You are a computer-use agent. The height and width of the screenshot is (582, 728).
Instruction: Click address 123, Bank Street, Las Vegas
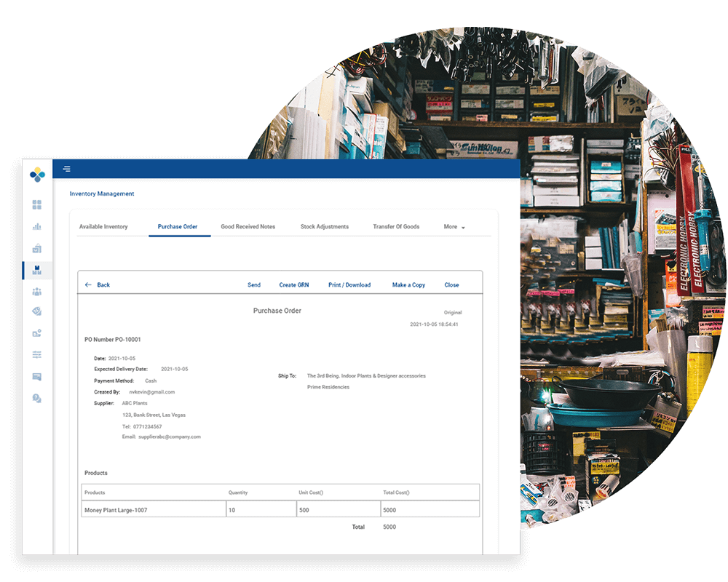coord(154,415)
